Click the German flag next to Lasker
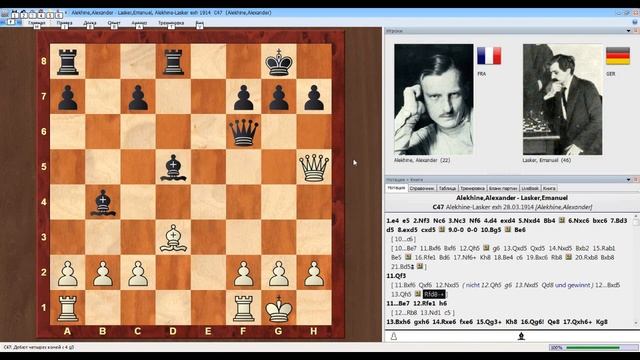Screen dimensions: 640x360 coord(618,56)
